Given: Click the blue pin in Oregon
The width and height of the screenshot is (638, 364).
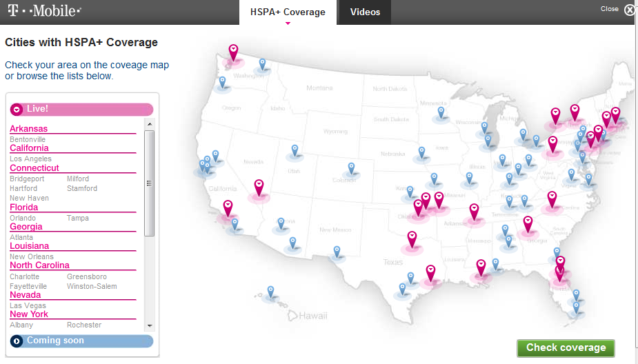Looking at the screenshot, I should pyautogui.click(x=222, y=83).
